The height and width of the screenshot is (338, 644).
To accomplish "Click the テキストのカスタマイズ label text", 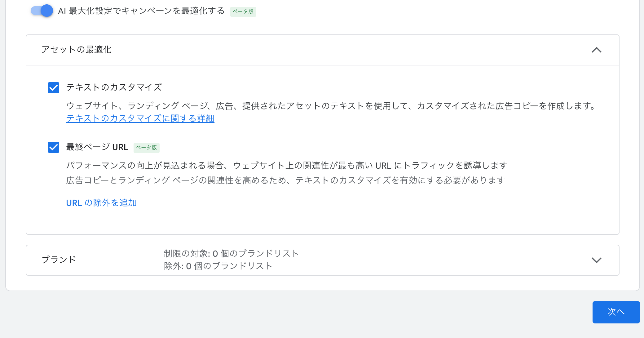I will tap(114, 87).
